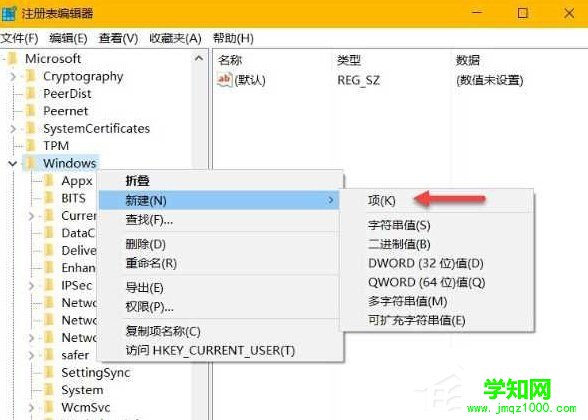Click the Peernet folder icon
The height and width of the screenshot is (420, 588).
click(31, 111)
